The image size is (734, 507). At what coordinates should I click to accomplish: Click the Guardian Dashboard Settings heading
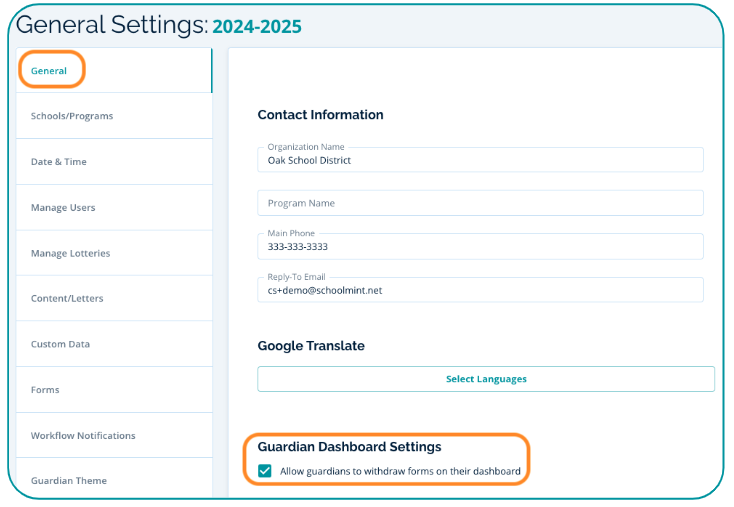[x=349, y=447]
